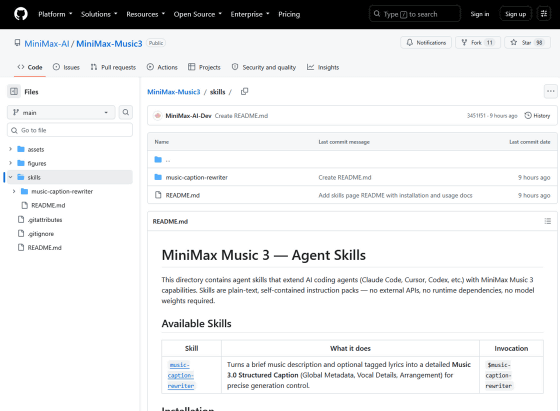Switch to the Insights tab

pos(323,67)
